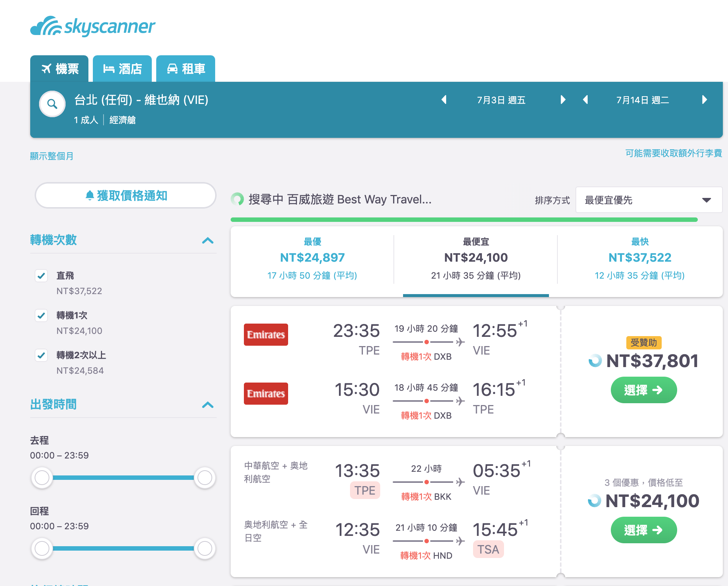Go to previous departure date arrow
Image resolution: width=728 pixels, height=586 pixels.
point(444,100)
